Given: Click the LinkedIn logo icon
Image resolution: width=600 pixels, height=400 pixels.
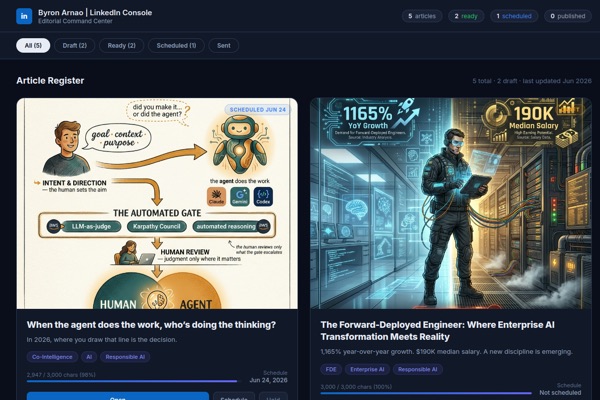Looking at the screenshot, I should 24,16.
